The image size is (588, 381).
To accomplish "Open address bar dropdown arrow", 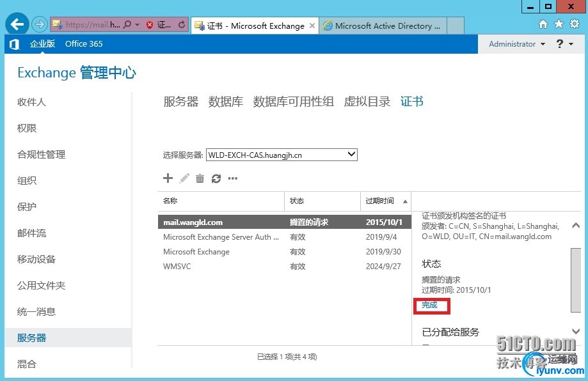I will click(x=138, y=25).
